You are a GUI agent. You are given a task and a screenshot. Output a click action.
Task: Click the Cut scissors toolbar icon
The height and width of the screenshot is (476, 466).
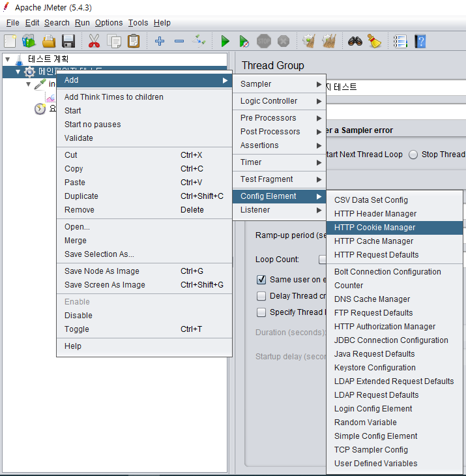point(95,42)
